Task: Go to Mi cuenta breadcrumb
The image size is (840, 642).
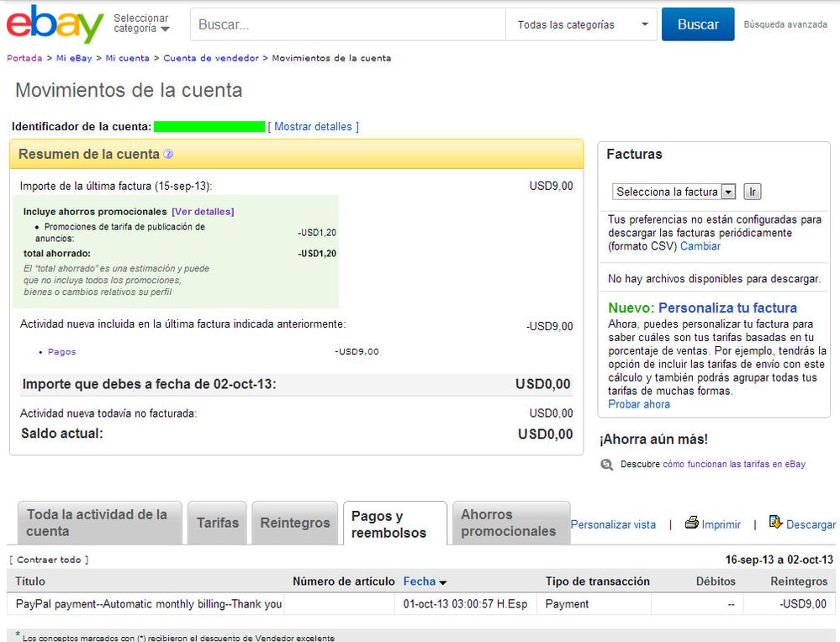Action: [127, 58]
